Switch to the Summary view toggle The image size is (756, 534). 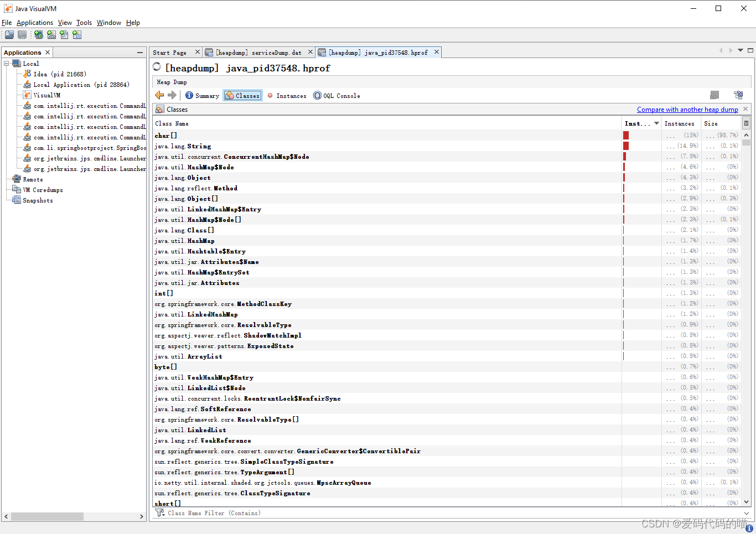pyautogui.click(x=203, y=95)
